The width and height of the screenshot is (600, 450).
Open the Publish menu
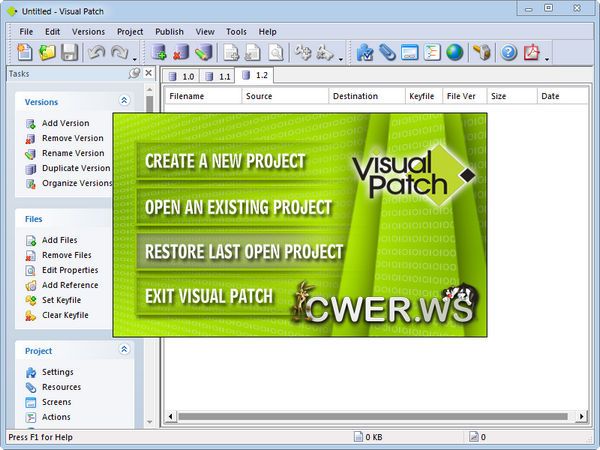169,32
